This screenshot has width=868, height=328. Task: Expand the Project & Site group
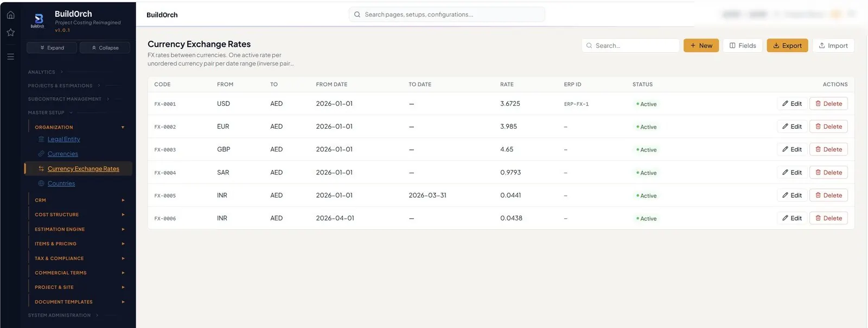80,287
